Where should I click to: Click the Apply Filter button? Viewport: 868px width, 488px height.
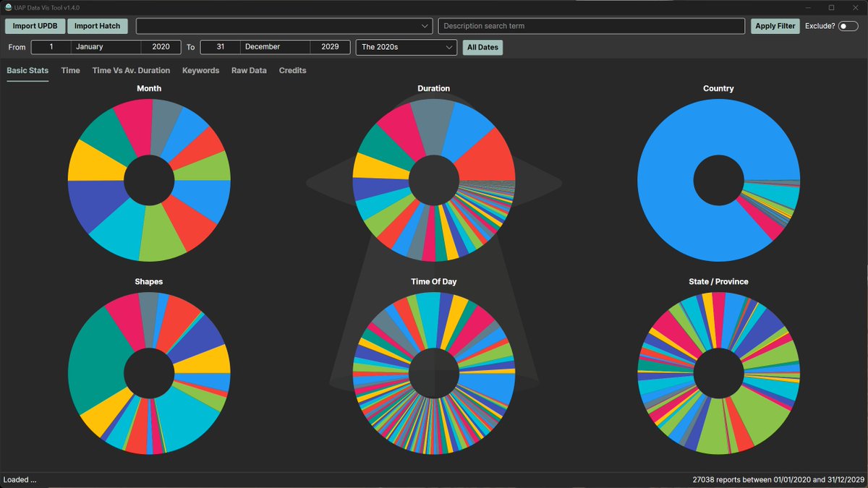[x=775, y=26]
